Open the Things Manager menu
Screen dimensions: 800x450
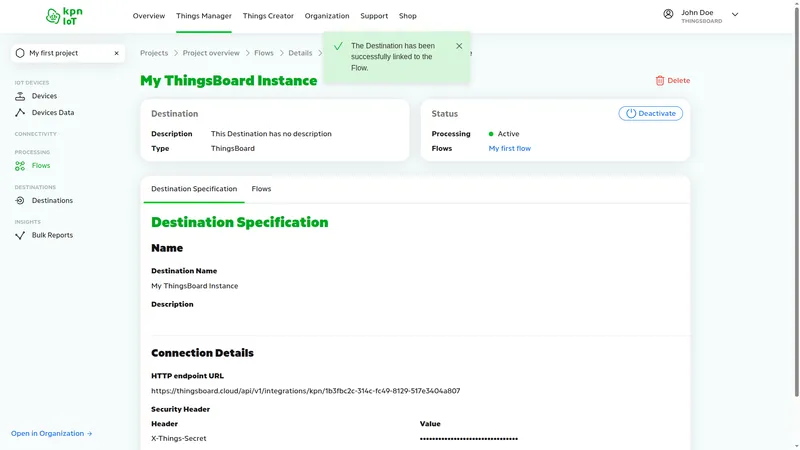pyautogui.click(x=204, y=16)
